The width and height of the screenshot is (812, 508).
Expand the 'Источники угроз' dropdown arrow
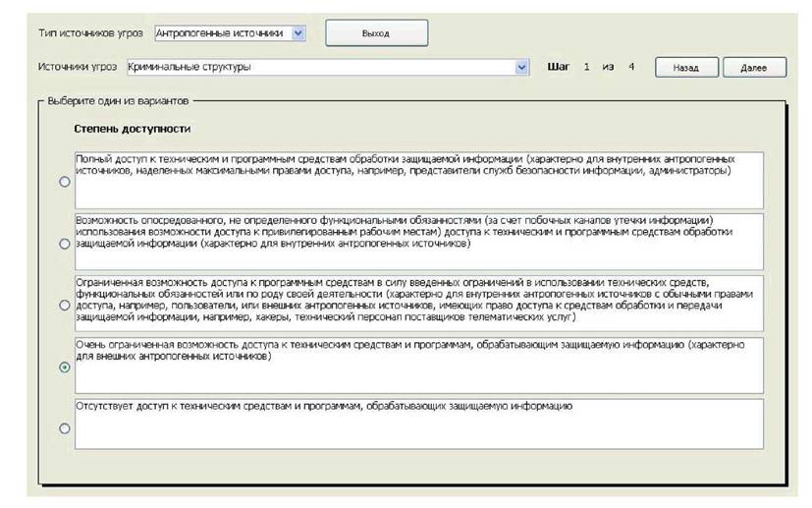522,67
